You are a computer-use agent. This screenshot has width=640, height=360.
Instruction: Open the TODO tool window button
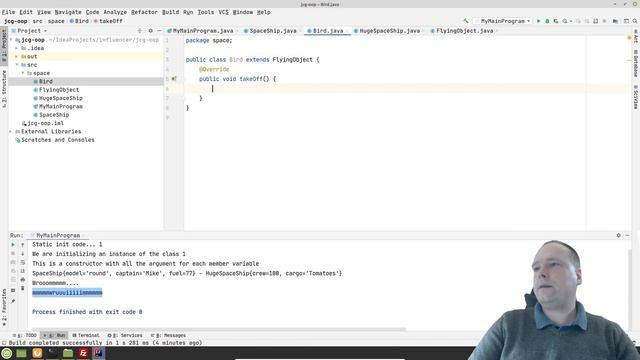(25, 335)
